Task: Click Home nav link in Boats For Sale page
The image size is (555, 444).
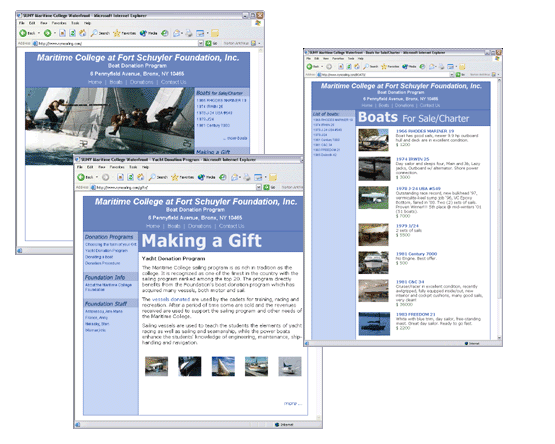Action: click(x=367, y=105)
